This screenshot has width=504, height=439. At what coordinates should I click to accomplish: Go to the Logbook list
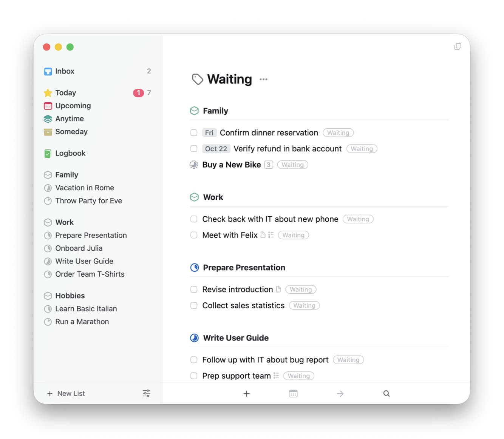coord(70,153)
